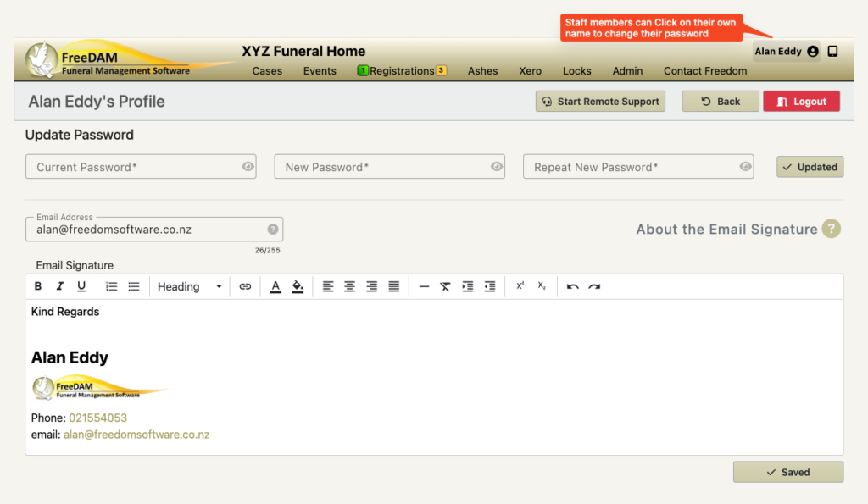Reveal the New Password field contents
The height and width of the screenshot is (504, 868).
coord(497,167)
